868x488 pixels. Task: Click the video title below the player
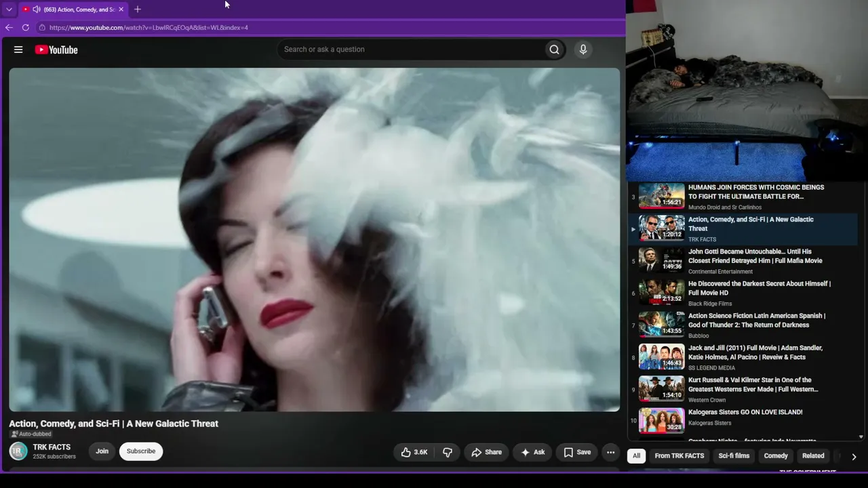(x=113, y=424)
